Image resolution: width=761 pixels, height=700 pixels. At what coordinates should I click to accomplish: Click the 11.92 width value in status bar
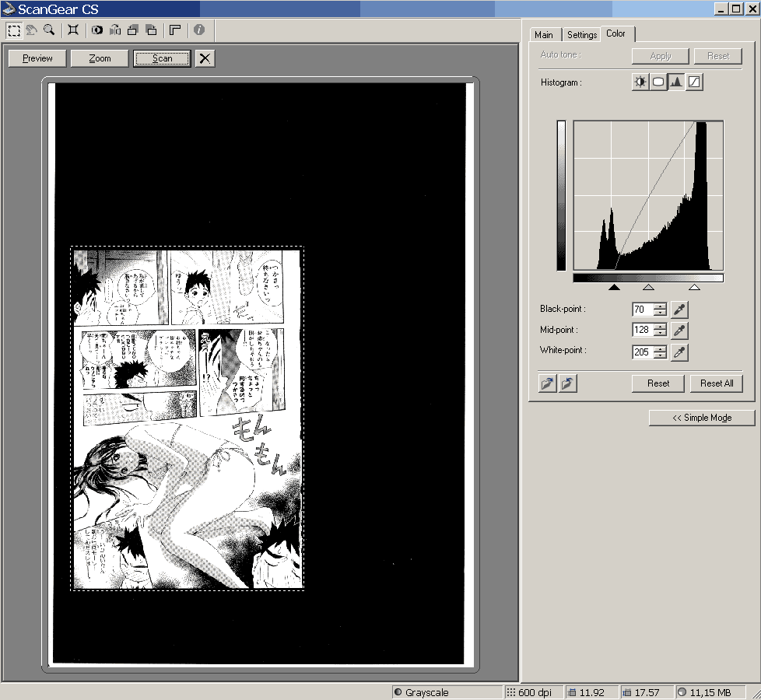click(591, 692)
